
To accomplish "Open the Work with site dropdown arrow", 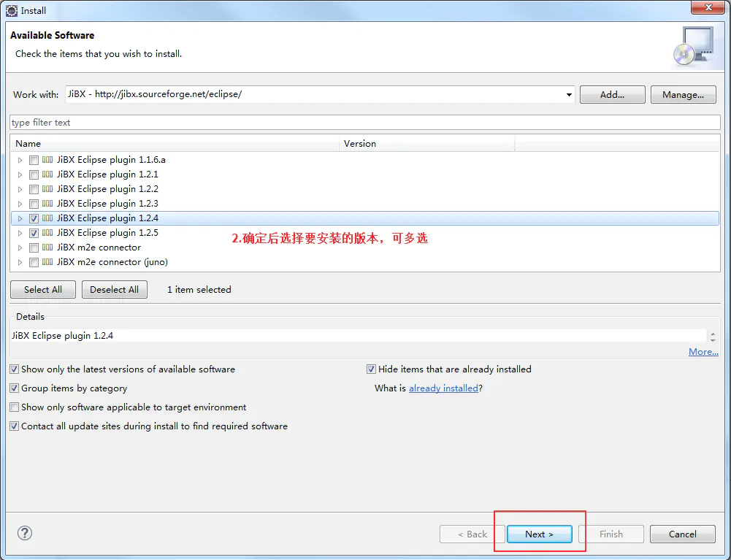I will 569,95.
